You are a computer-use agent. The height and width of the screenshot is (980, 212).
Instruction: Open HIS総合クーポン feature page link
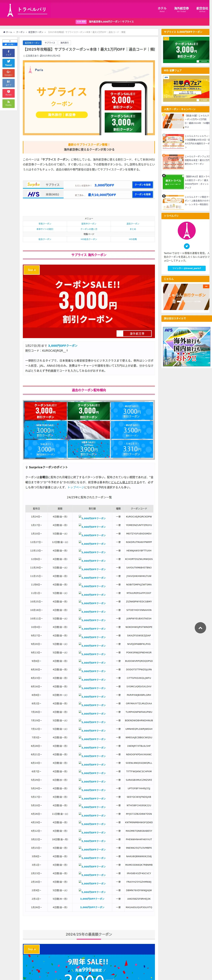click(89, 239)
